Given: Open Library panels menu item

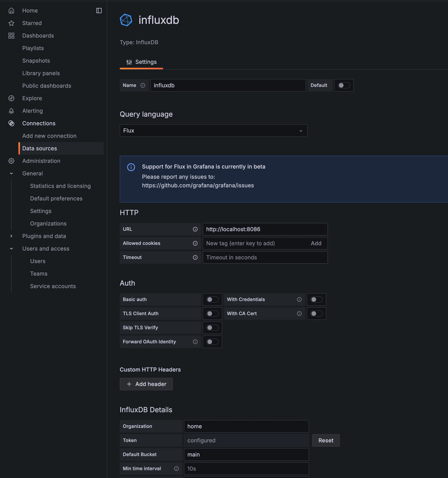Looking at the screenshot, I should (41, 73).
